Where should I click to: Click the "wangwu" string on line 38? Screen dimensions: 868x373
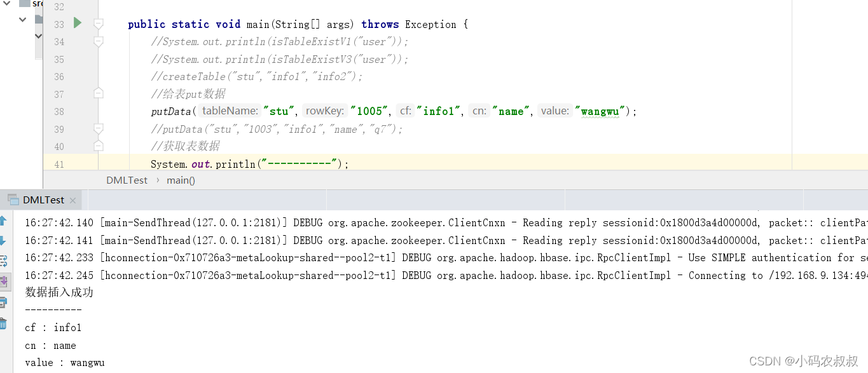pos(601,111)
